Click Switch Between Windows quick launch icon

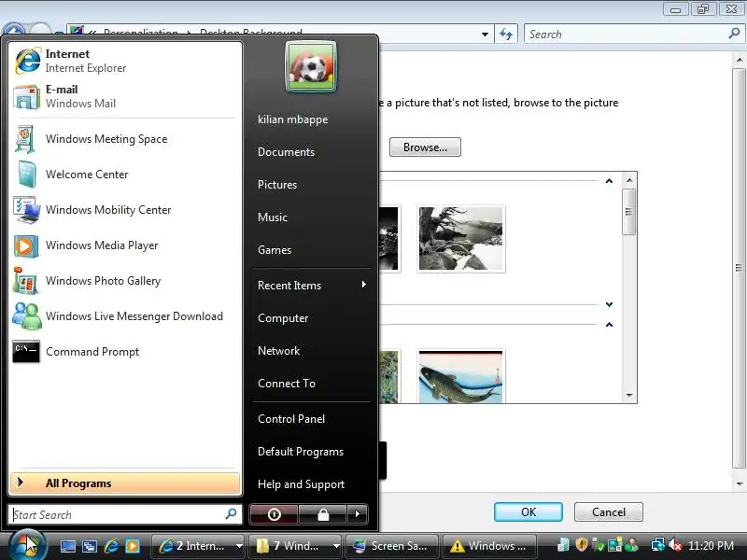(90, 546)
